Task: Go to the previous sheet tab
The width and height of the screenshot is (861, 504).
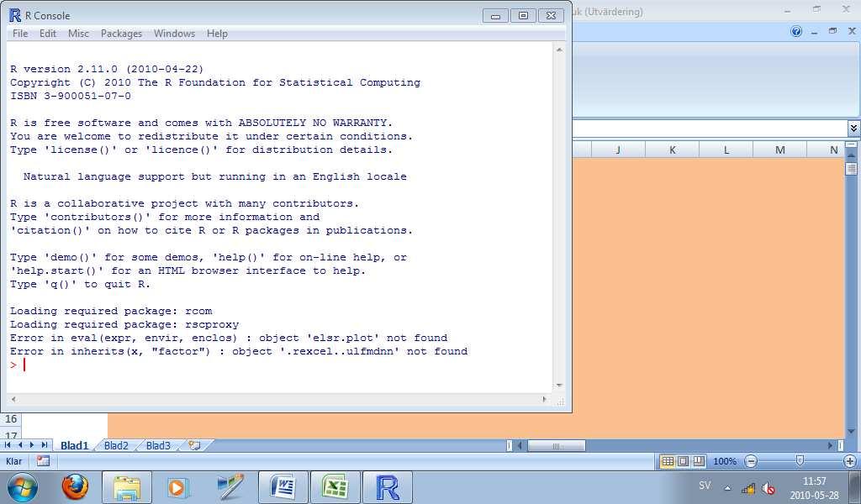Action: tap(20, 445)
